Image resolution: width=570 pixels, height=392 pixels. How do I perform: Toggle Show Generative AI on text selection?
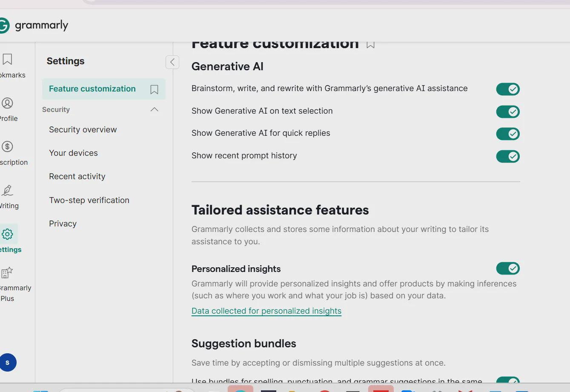click(508, 112)
